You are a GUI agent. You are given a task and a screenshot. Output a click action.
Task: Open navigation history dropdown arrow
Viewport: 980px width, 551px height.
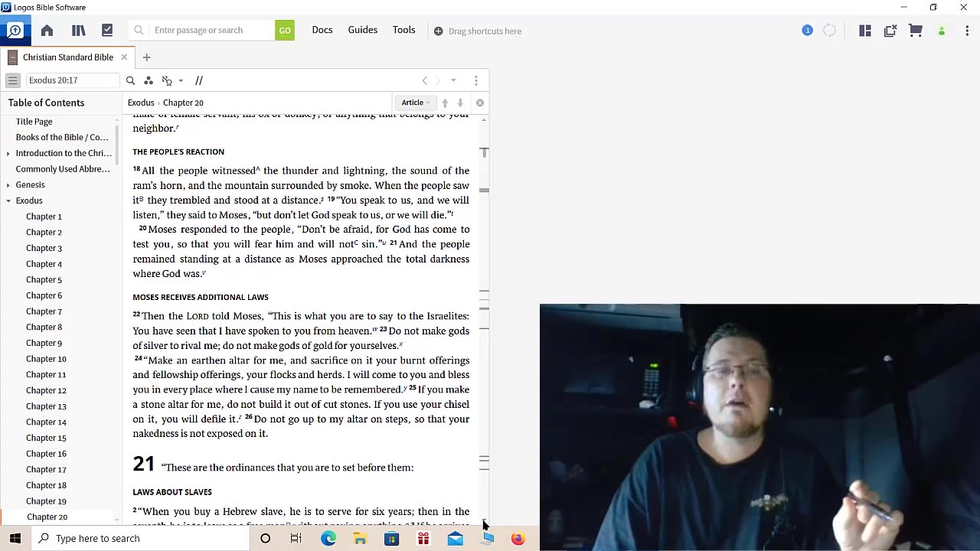tap(453, 80)
